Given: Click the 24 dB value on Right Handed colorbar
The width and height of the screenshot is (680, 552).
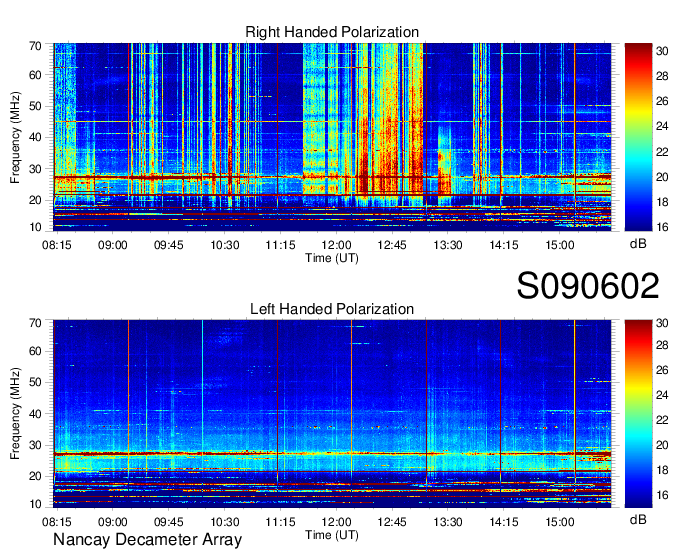Looking at the screenshot, I should (x=662, y=126).
